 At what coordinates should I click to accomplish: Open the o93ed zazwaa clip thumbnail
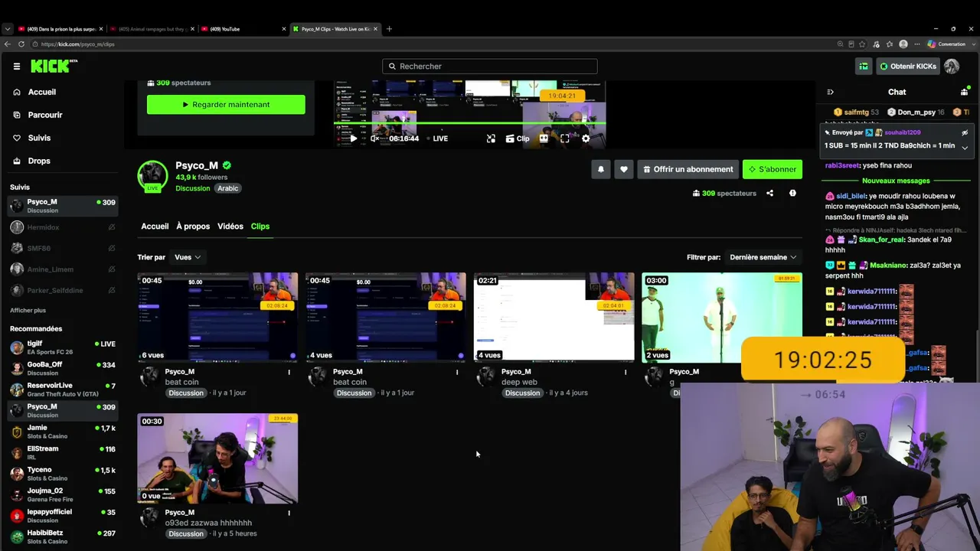[217, 458]
